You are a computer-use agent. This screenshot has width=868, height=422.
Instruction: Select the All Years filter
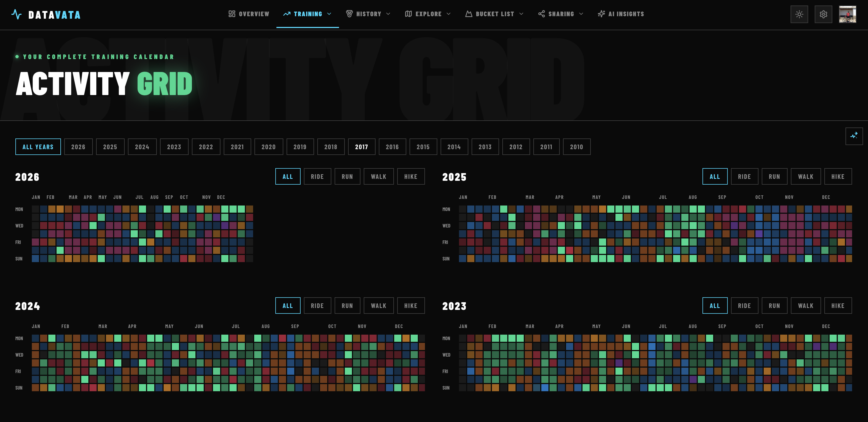coord(38,147)
